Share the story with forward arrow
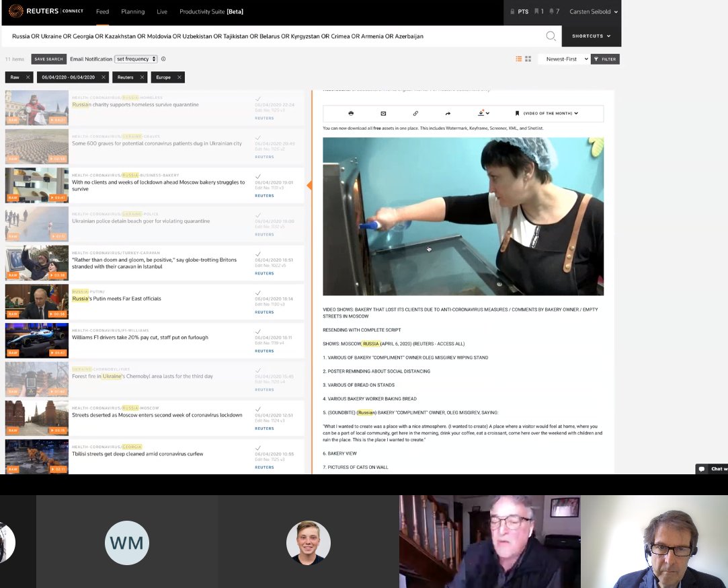 click(448, 114)
